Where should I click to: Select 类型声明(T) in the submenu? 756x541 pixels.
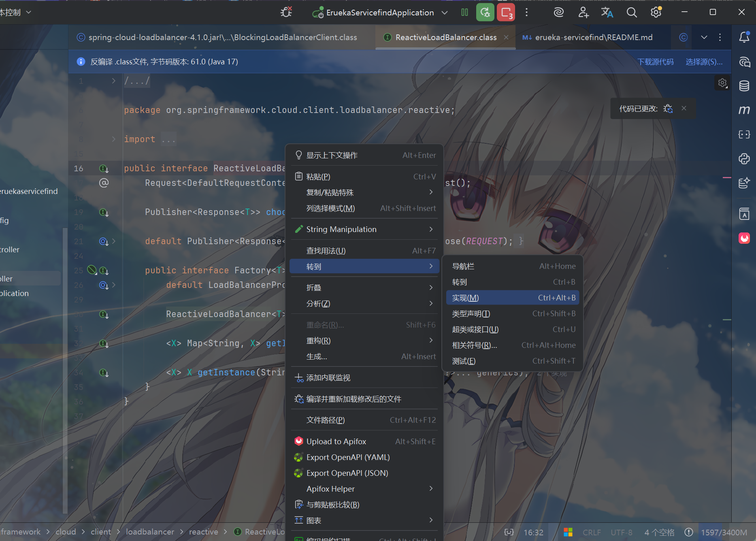point(513,313)
